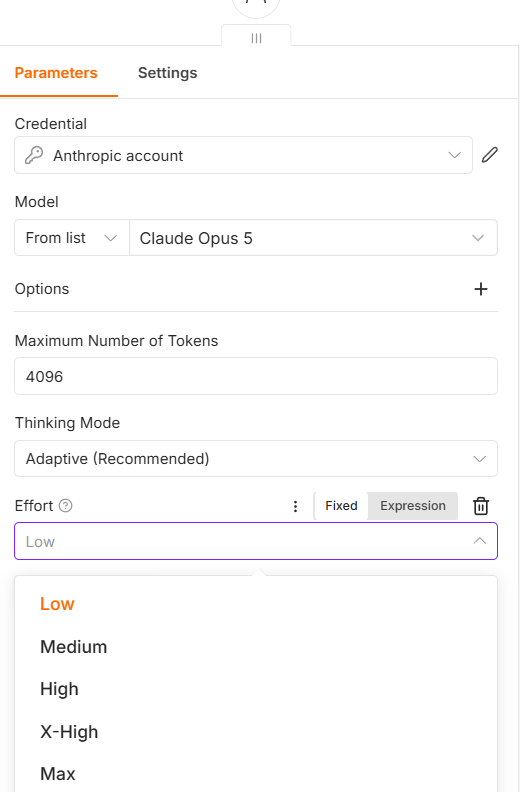
Task: Click the Maximum Number of Tokens field
Action: [x=256, y=376]
